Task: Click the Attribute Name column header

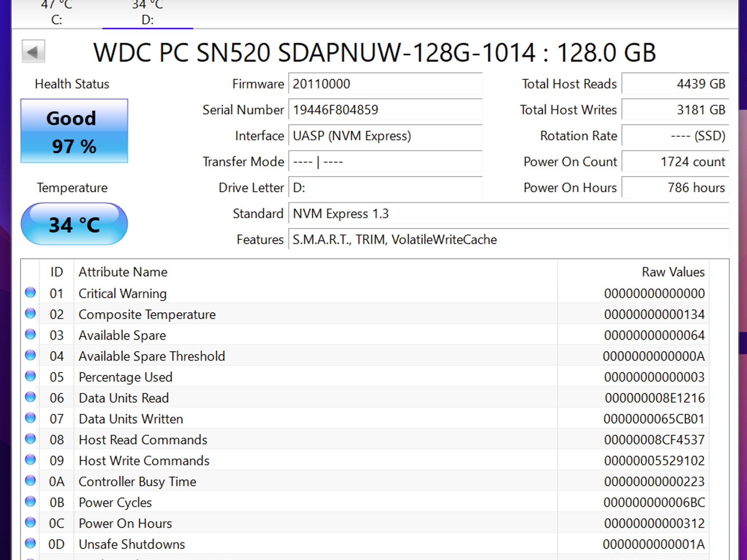Action: pyautogui.click(x=316, y=272)
